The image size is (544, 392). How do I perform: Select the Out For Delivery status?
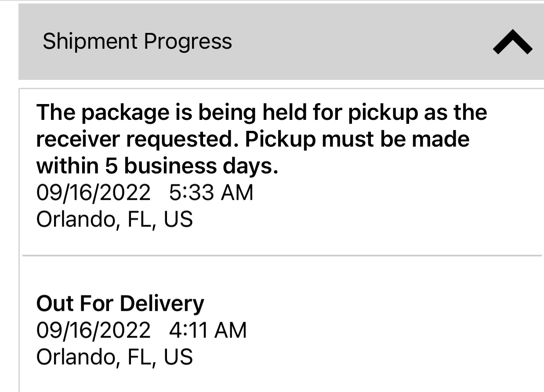[x=120, y=304]
